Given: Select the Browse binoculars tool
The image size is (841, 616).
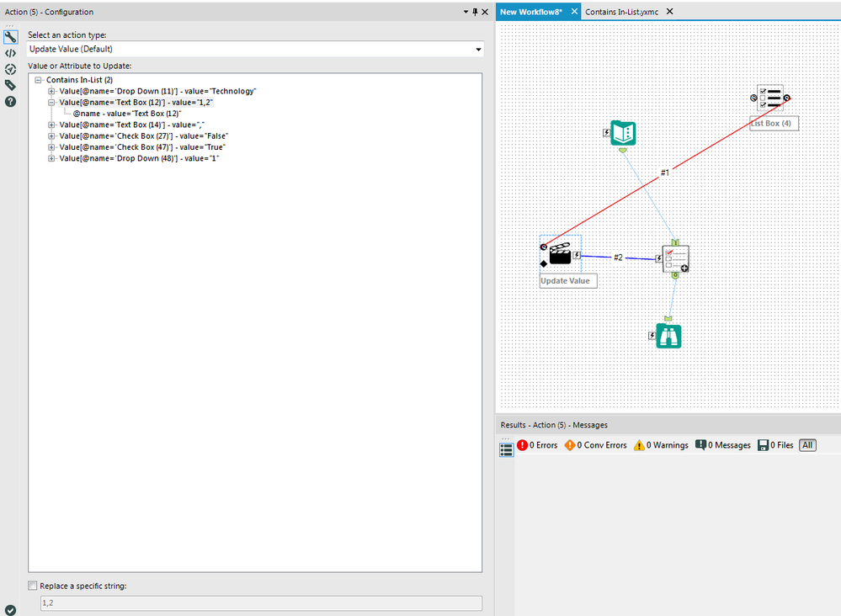Looking at the screenshot, I should pyautogui.click(x=668, y=336).
